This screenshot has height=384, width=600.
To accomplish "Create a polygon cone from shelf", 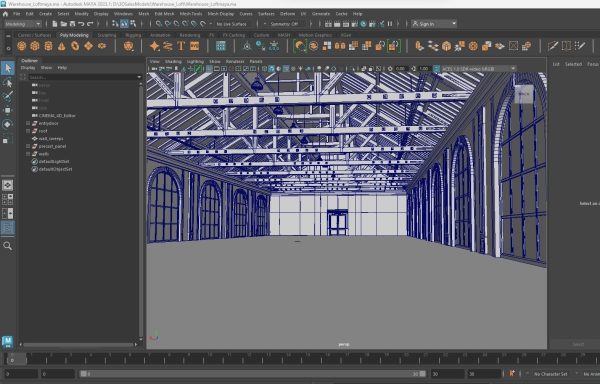I will 62,46.
